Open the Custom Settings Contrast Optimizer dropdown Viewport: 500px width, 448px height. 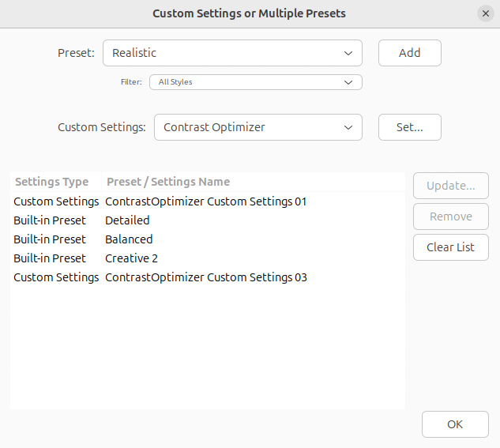[257, 127]
